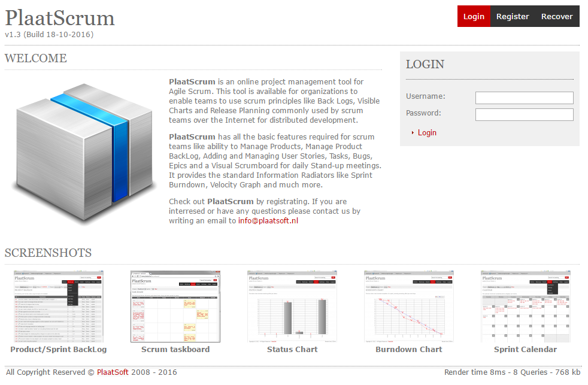The height and width of the screenshot is (385, 588).
Task: Click the Password: label
Action: pos(424,113)
